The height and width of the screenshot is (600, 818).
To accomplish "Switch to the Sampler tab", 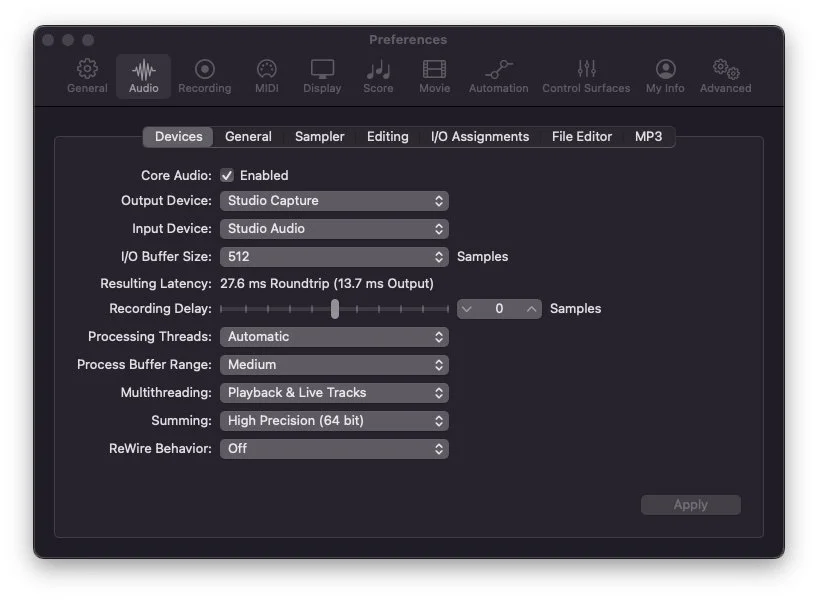I will (319, 136).
